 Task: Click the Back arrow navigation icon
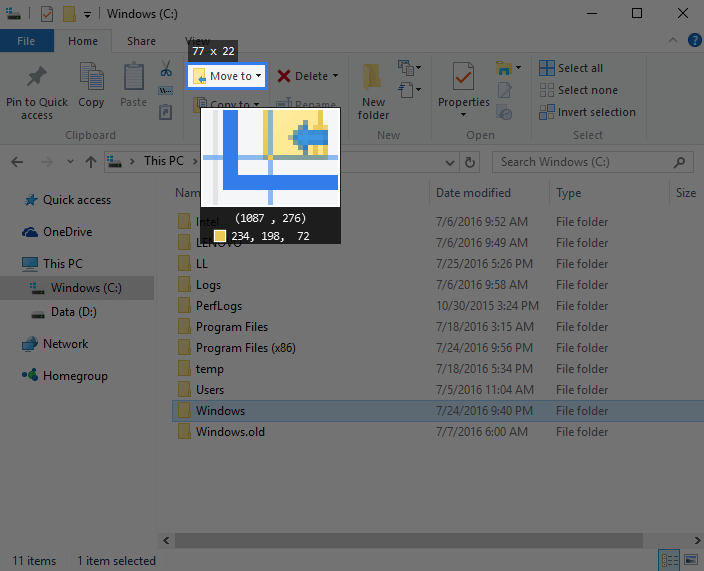17,162
